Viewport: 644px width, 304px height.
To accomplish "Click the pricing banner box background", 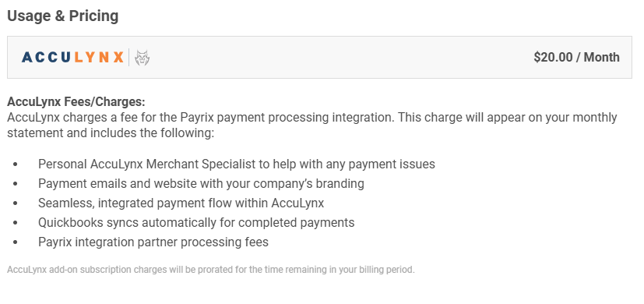I will [319, 57].
